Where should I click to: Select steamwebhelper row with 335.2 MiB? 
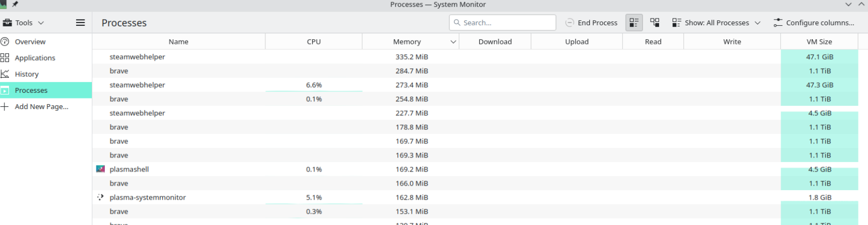tap(475, 57)
